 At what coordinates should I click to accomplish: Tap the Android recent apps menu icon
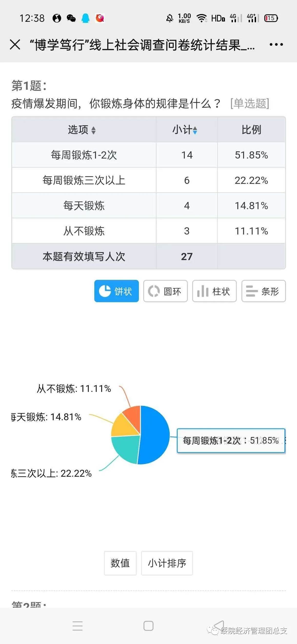tap(78, 626)
